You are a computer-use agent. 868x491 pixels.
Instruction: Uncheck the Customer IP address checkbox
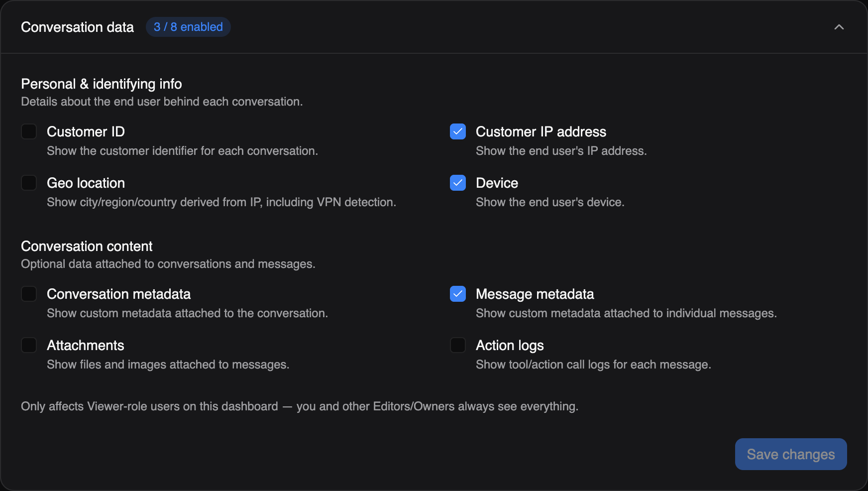(458, 131)
